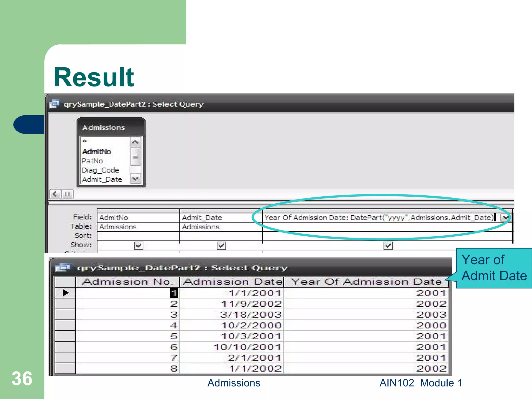Click the Year Of Admission Date DatePart expression cell
This screenshot has height=399, width=532.
(x=381, y=217)
